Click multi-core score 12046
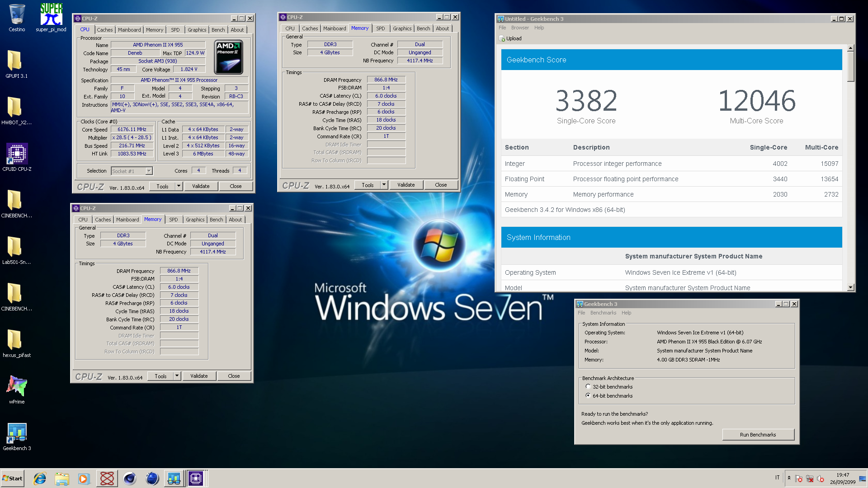868x488 pixels. (757, 101)
